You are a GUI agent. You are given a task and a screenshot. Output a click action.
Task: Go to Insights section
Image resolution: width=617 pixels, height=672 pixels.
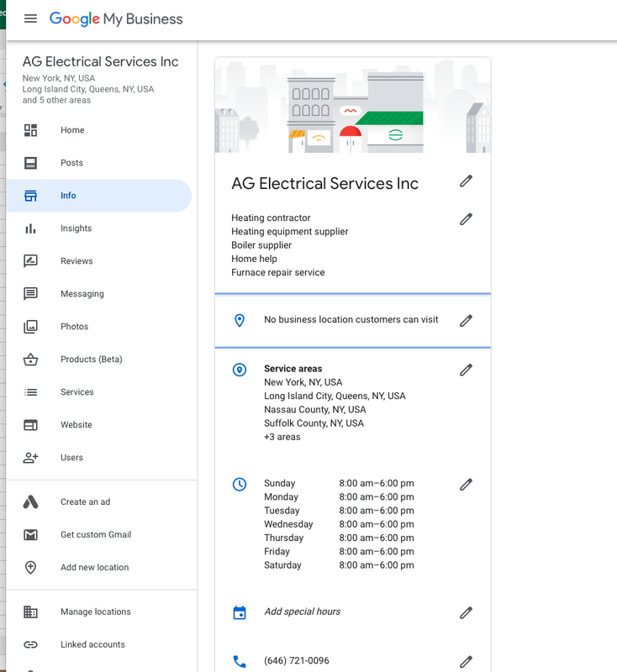[99, 228]
